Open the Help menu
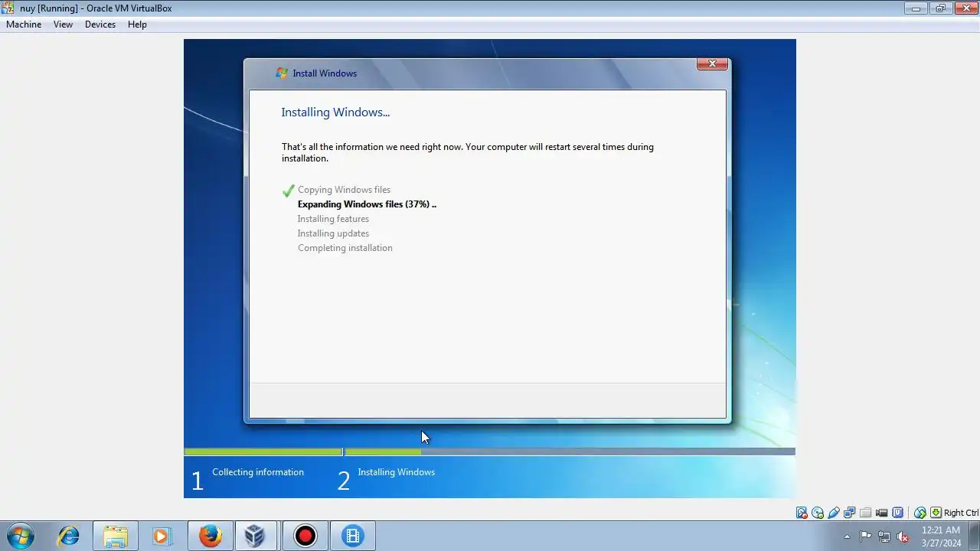 click(x=137, y=24)
